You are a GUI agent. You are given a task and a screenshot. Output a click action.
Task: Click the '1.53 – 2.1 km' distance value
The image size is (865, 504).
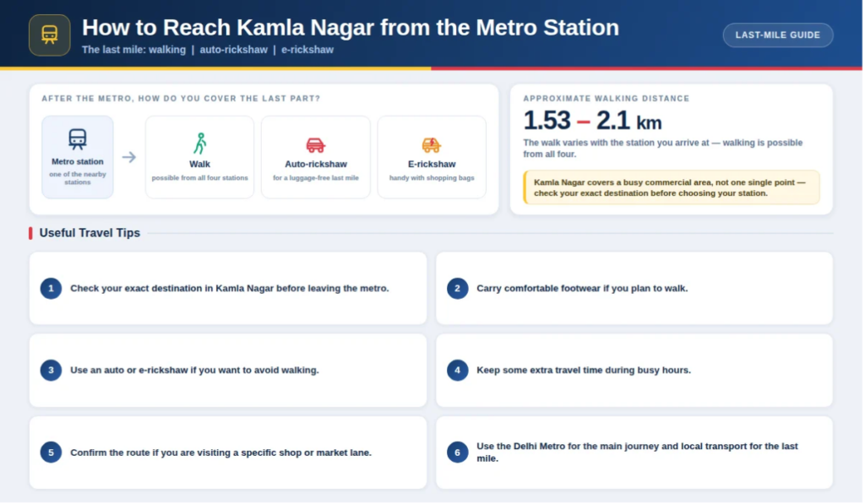point(592,121)
